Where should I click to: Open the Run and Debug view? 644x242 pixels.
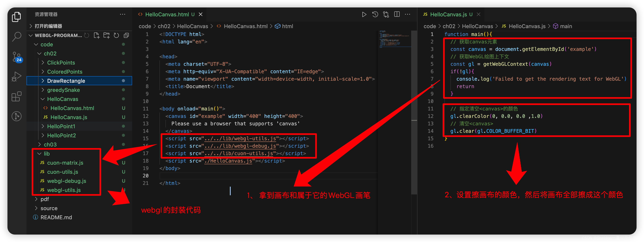pos(17,76)
